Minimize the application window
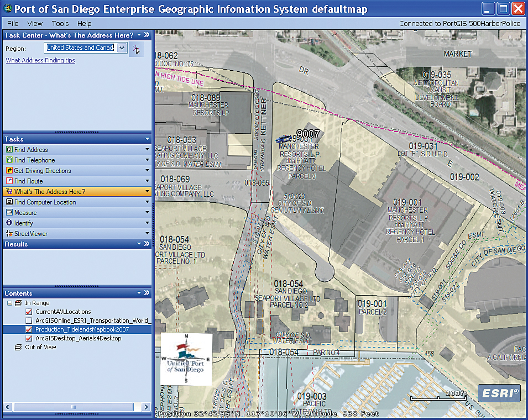Image resolution: width=528 pixels, height=420 pixels. pyautogui.click(x=488, y=8)
